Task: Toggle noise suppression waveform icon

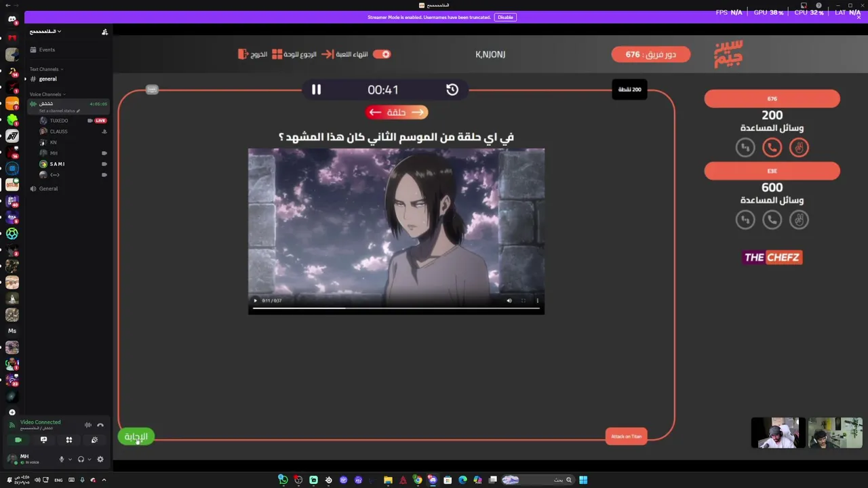Action: (88, 425)
